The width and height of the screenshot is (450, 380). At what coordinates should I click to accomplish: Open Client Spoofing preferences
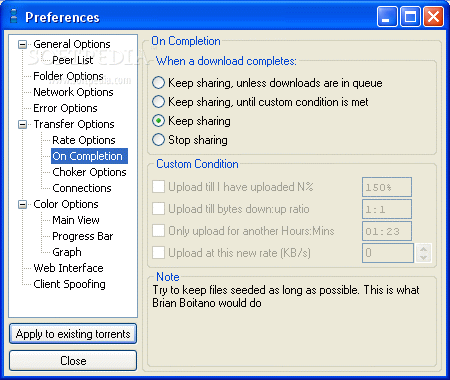69,284
